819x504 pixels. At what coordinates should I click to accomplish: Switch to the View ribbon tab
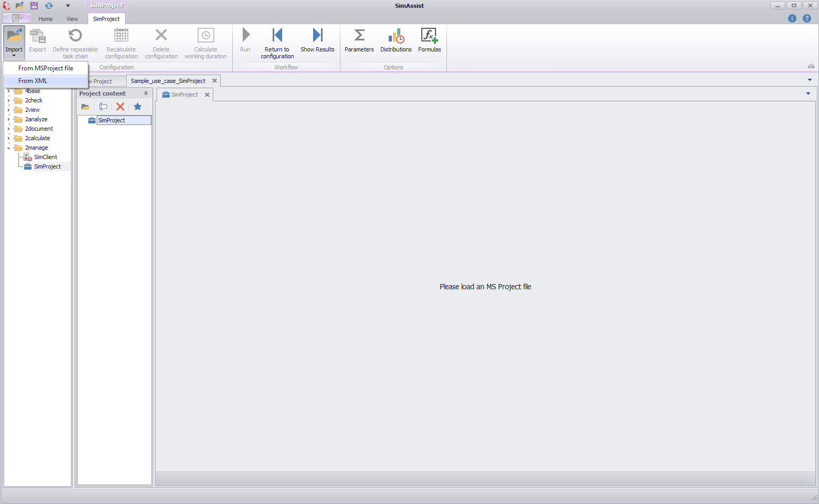[72, 18]
